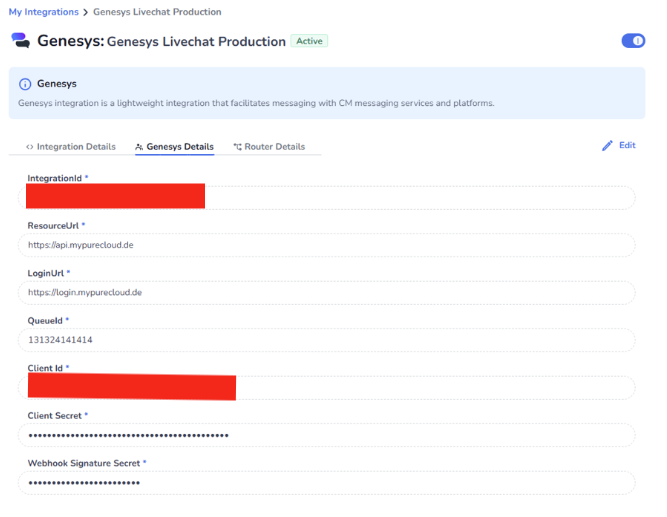Focus the LoginUrl text field
Screen dimensions: 667x517
[x=326, y=293]
